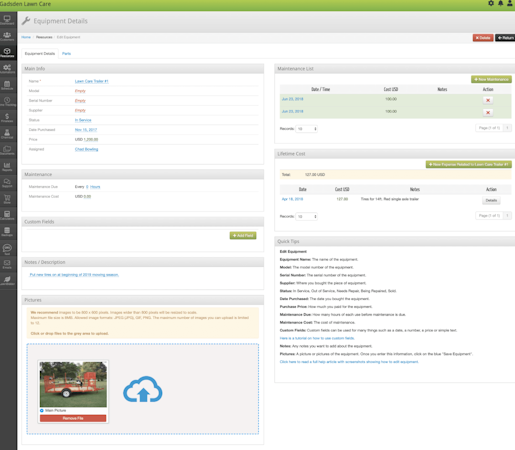Open Records dropdown in Lifetime Cost
The height and width of the screenshot is (450, 515).
(306, 217)
